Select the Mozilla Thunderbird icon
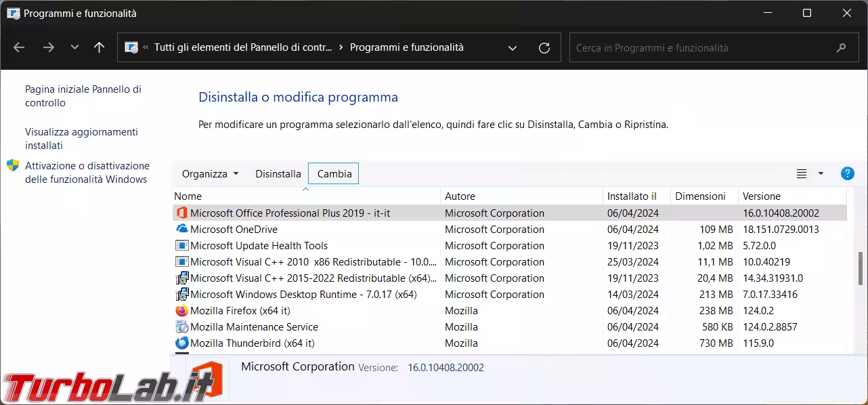The height and width of the screenshot is (405, 868). 181,343
